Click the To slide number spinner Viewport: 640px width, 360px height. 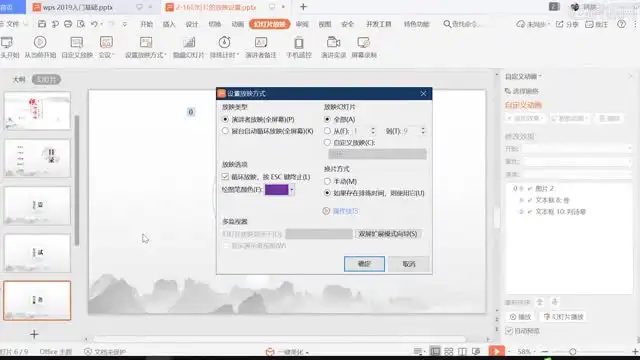tap(423, 131)
